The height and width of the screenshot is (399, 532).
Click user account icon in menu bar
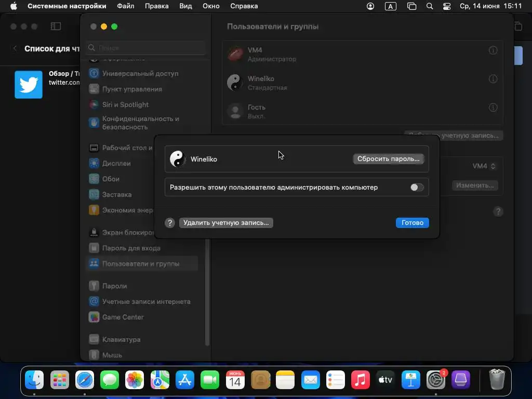pyautogui.click(x=370, y=6)
